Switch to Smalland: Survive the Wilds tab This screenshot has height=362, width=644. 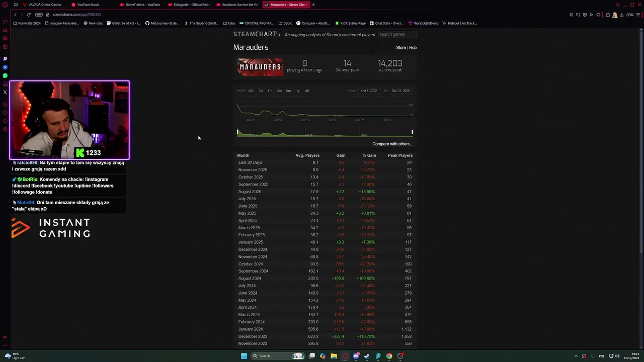[237, 5]
